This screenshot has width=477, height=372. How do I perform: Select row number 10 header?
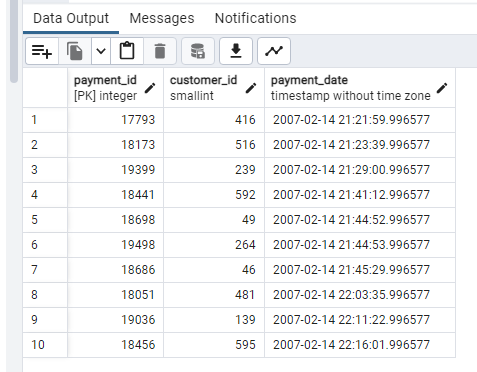(x=45, y=345)
